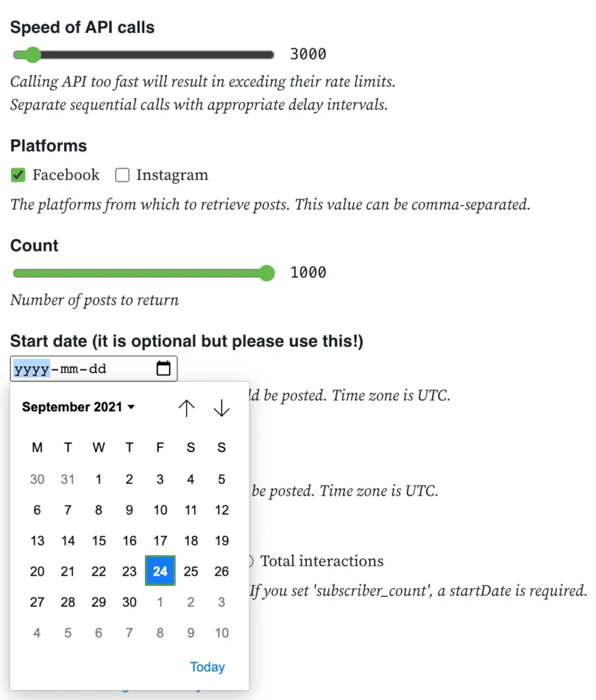Open the September 2021 month dropdown
Screen dimensions: 596x700
coord(78,407)
